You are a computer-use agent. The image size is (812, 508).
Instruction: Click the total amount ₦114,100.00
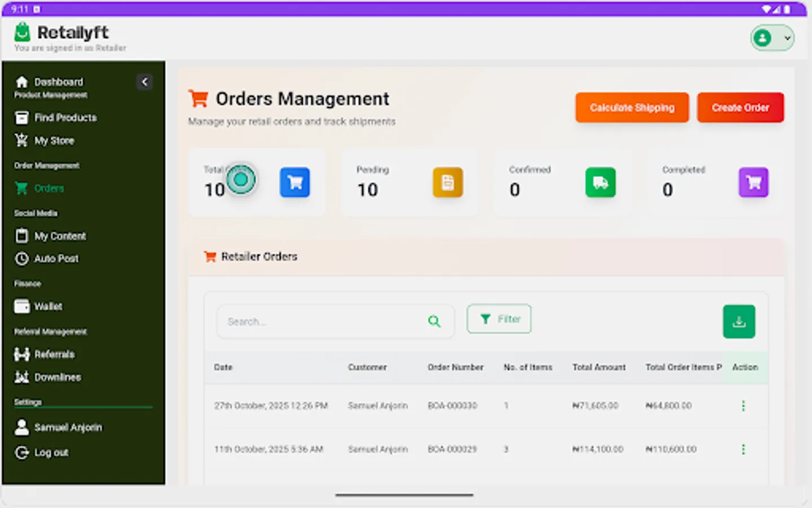tap(598, 449)
